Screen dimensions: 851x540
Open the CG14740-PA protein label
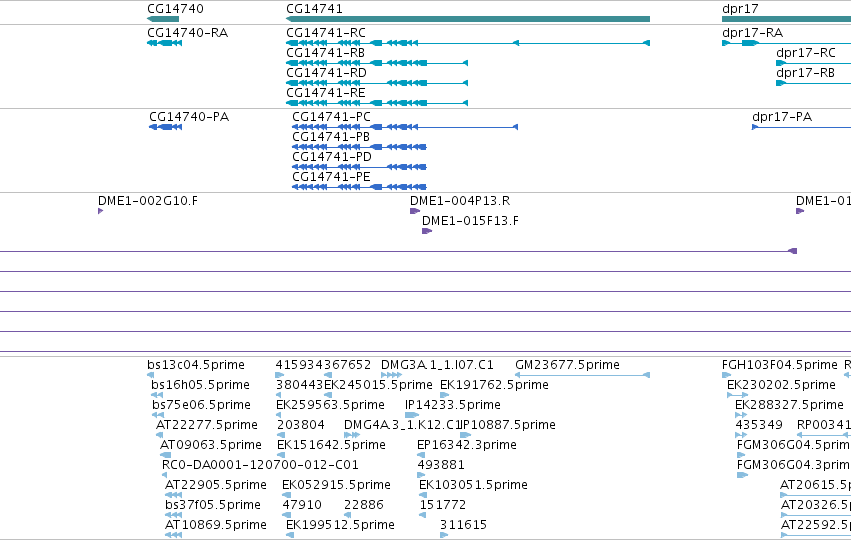click(189, 117)
